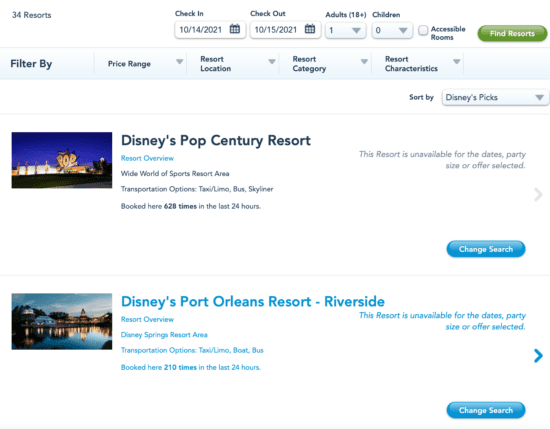This screenshot has width=550, height=429.
Task: Open Resort Overview link for Pop Century
Action: coord(147,158)
